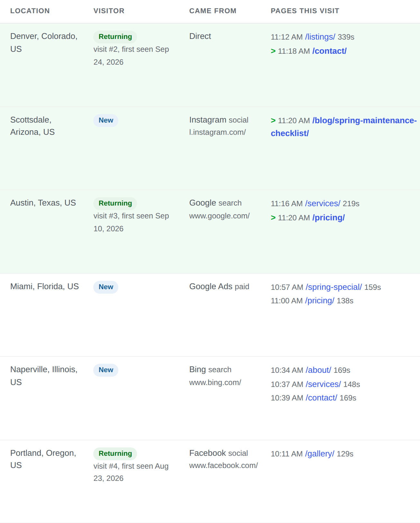Open the /listings/ link in Denver row
This screenshot has height=523, width=420.
tap(320, 37)
